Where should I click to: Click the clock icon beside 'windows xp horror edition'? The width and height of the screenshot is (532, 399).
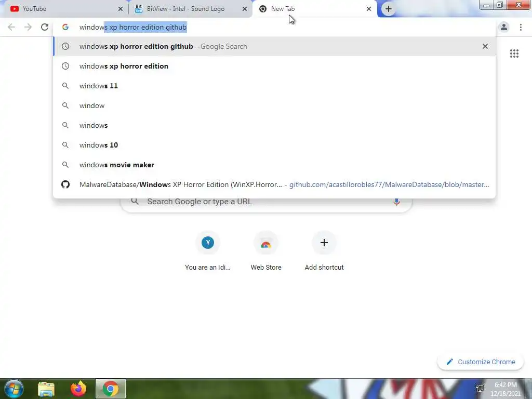(65, 66)
